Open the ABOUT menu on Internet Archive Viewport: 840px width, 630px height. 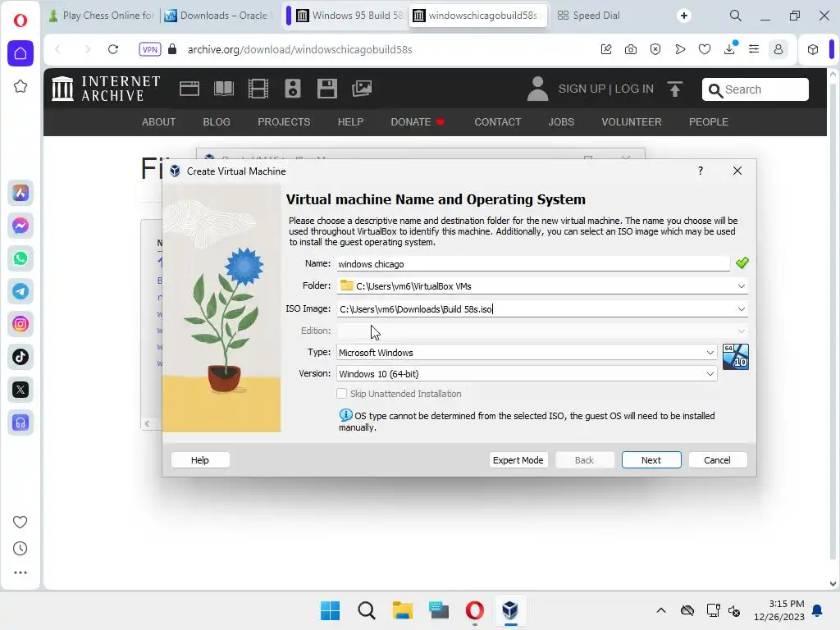point(158,122)
